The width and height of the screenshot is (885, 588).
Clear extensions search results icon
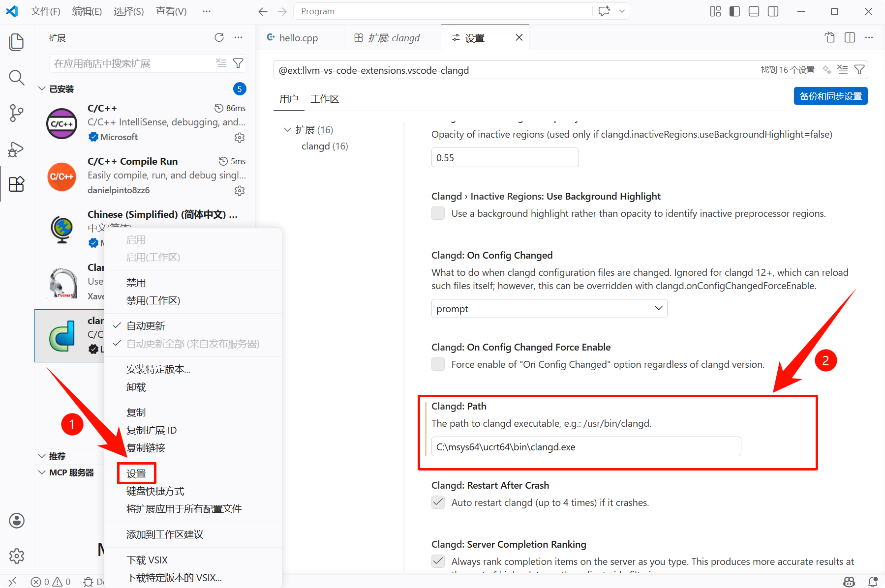[221, 63]
